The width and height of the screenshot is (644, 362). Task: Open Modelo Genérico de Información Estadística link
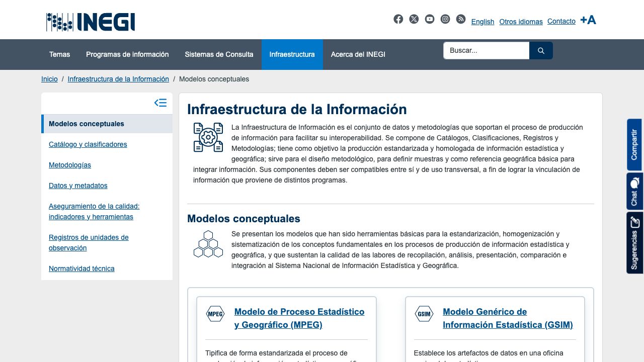pos(507,318)
